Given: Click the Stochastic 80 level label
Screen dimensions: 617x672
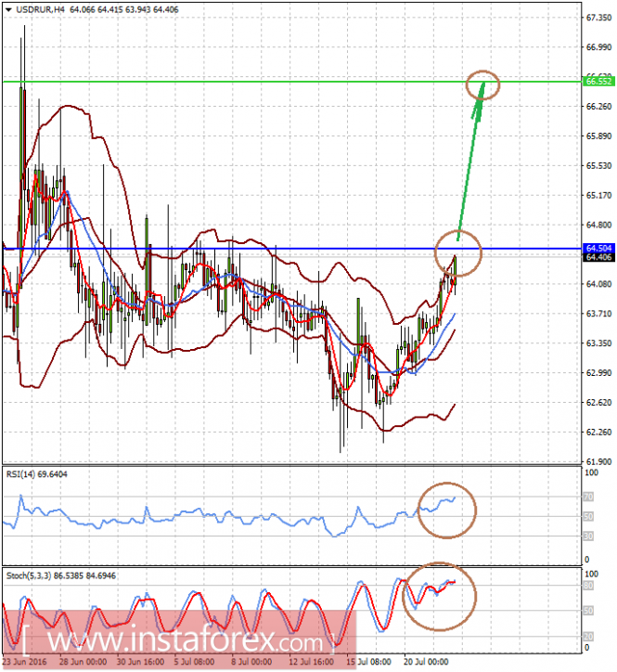Looking at the screenshot, I should 588,586.
